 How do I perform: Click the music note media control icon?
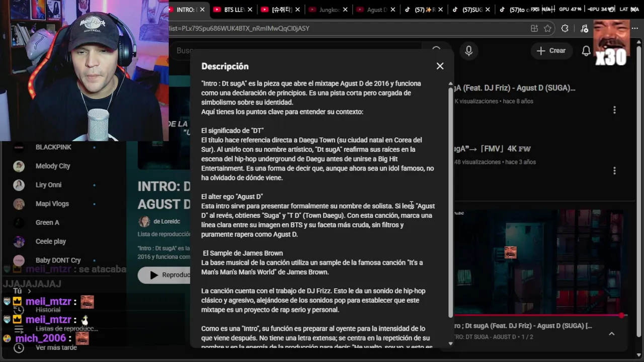pyautogui.click(x=584, y=29)
